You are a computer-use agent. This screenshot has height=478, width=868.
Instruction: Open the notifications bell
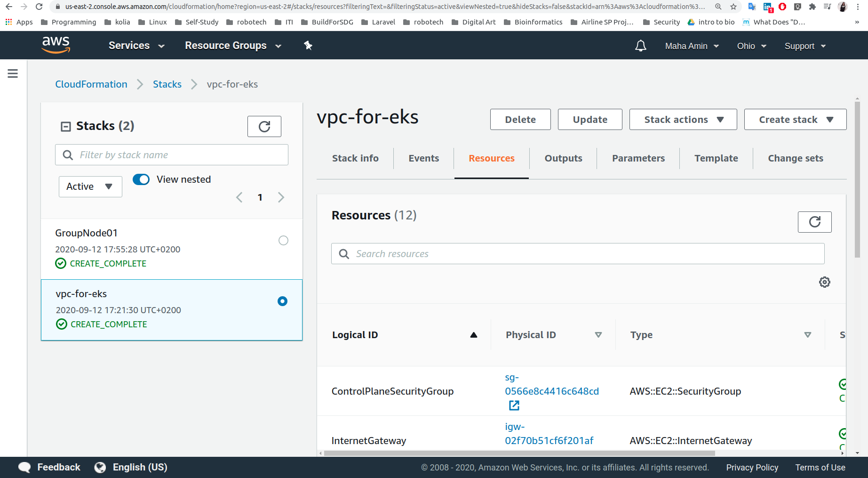pyautogui.click(x=641, y=46)
